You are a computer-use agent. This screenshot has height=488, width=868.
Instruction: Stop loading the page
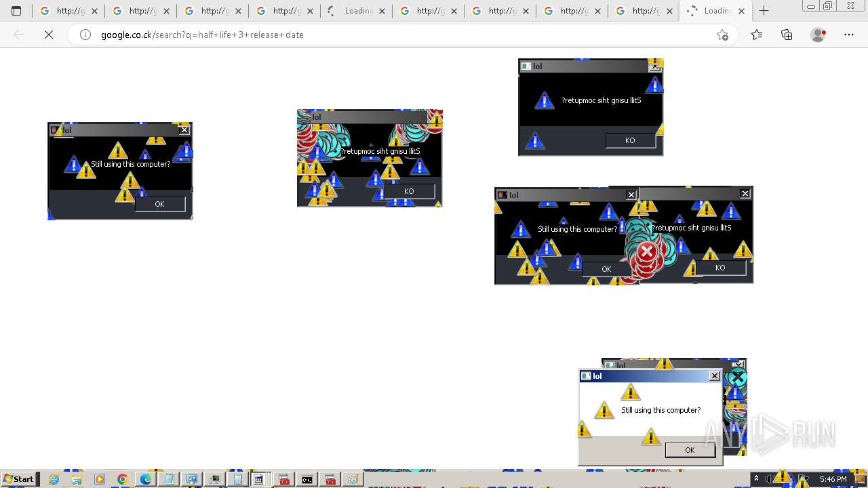point(49,35)
